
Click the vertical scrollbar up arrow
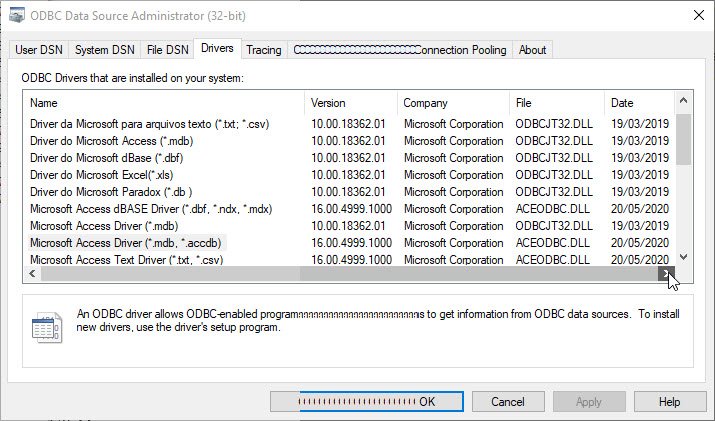pos(683,100)
